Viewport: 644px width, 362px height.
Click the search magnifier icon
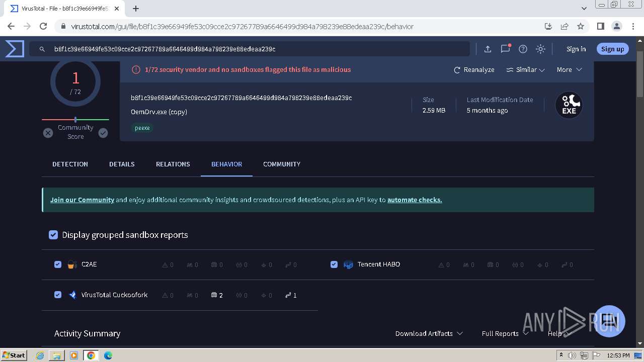(x=42, y=49)
